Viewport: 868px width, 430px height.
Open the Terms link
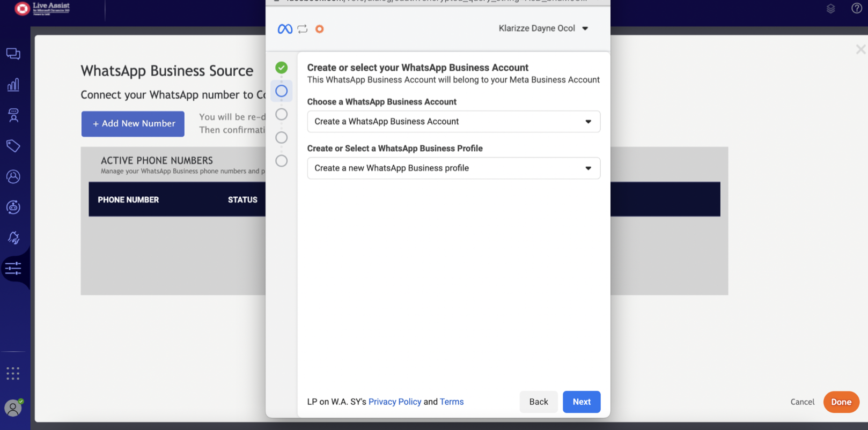pos(452,402)
